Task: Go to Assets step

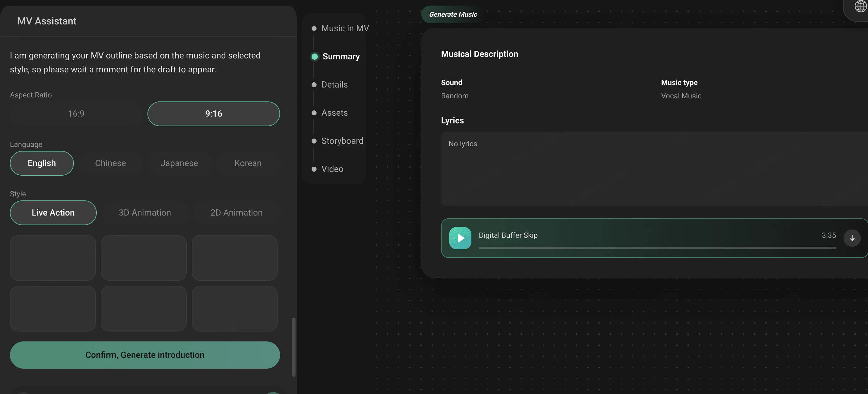Action: pos(330,113)
